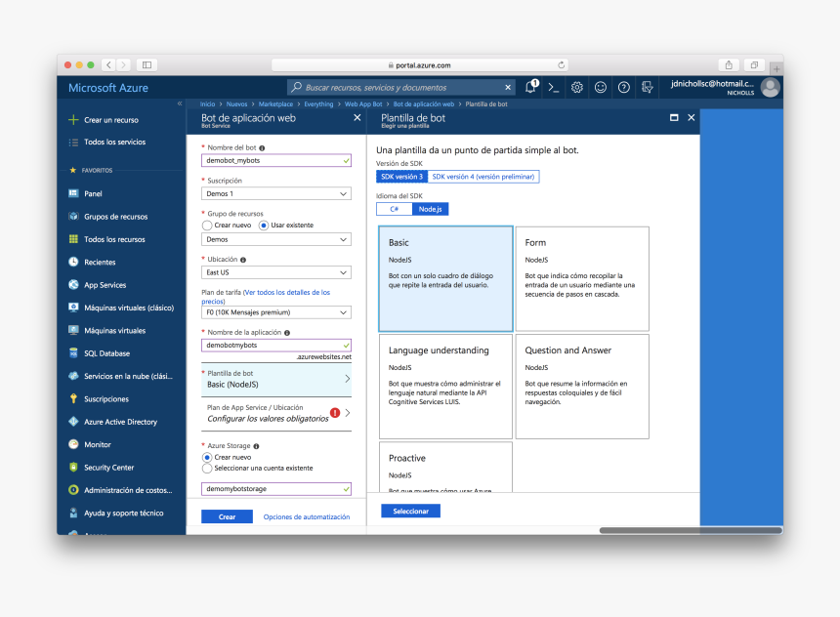Choose C# as the SDK language
Image resolution: width=840 pixels, height=617 pixels.
[x=395, y=209]
